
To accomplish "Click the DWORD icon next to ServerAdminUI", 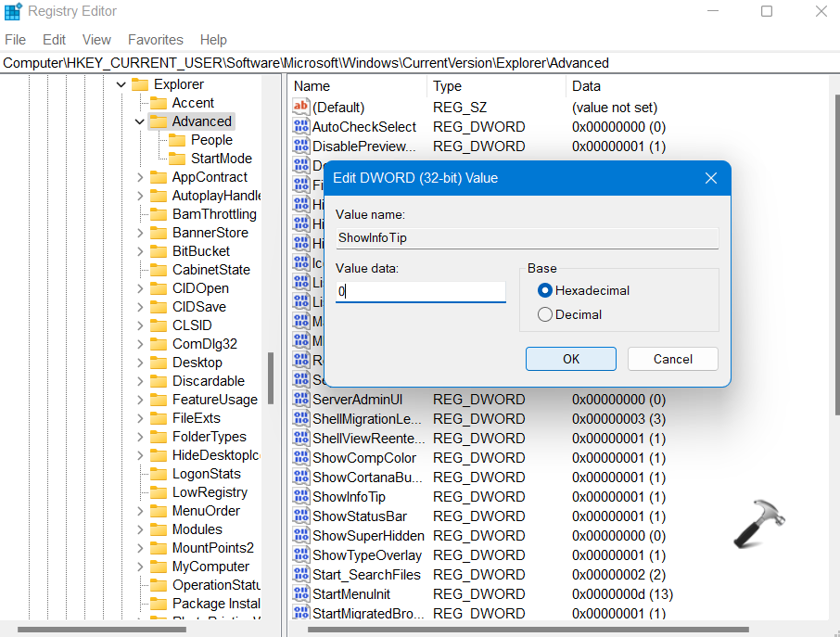I will click(300, 399).
